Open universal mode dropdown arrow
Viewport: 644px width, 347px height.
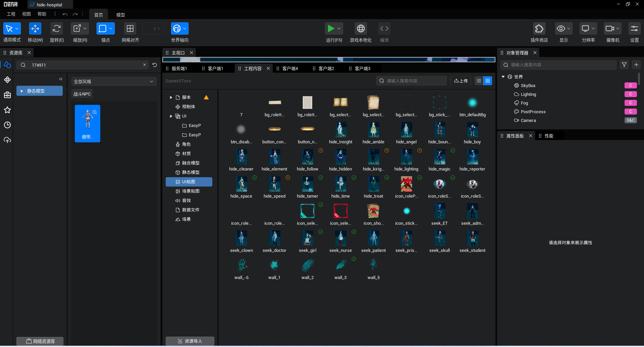pos(17,28)
